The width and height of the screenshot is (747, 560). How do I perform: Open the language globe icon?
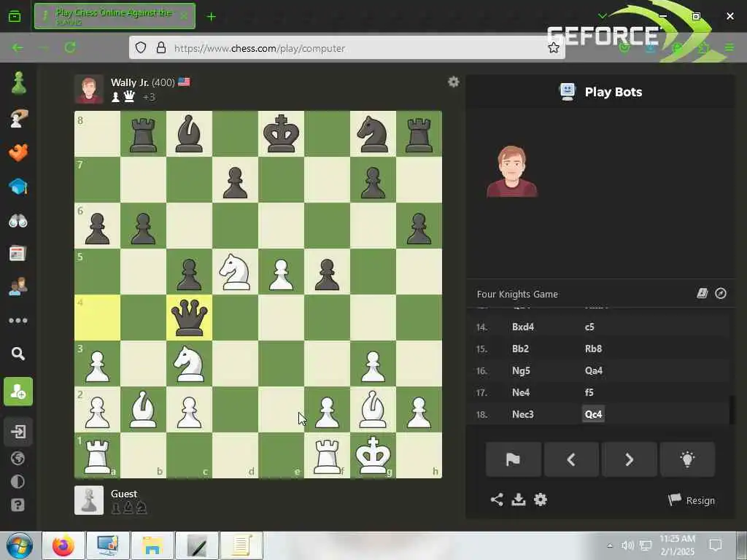pyautogui.click(x=18, y=458)
